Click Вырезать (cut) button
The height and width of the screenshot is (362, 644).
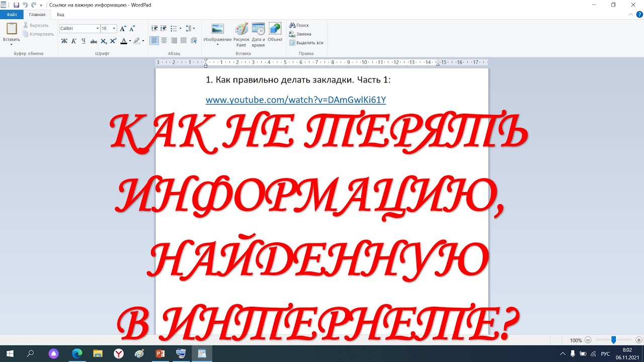pos(36,25)
